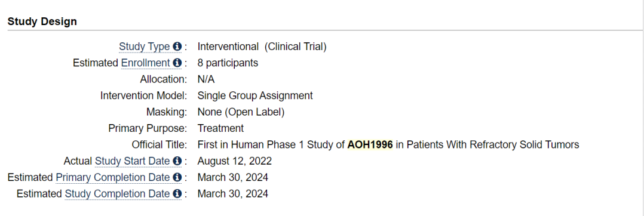
Task: Click the None (Open Label) masking value
Action: click(x=241, y=112)
